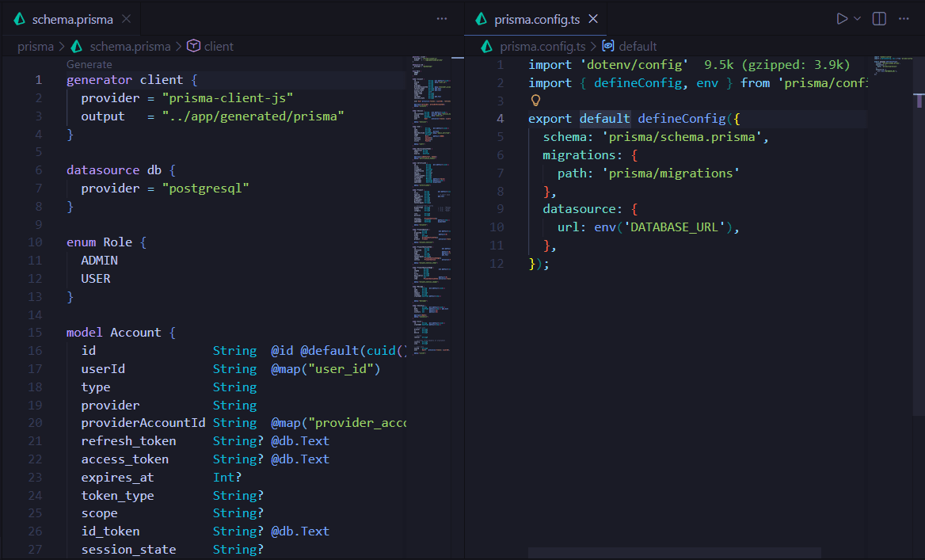925x560 pixels.
Task: Click the right editor horizontal scrollbar
Action: coord(674,553)
